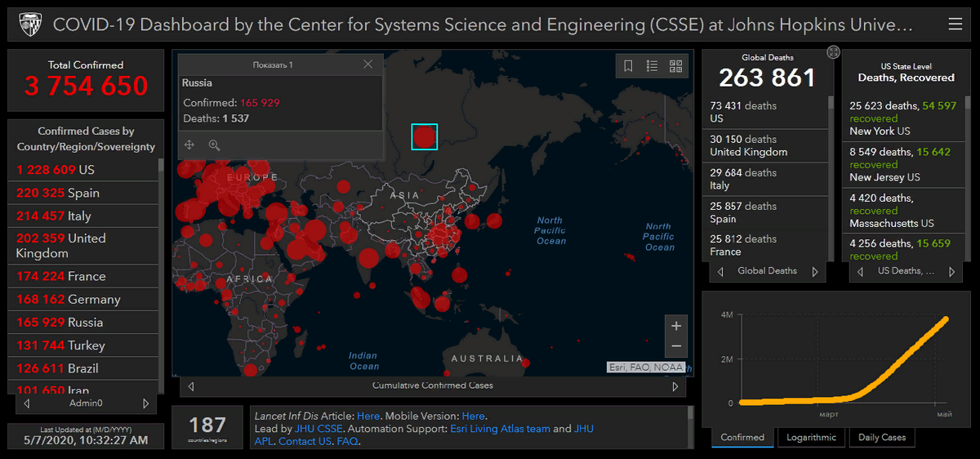
Task: Click the highlighted Russia circle on map
Action: (424, 136)
